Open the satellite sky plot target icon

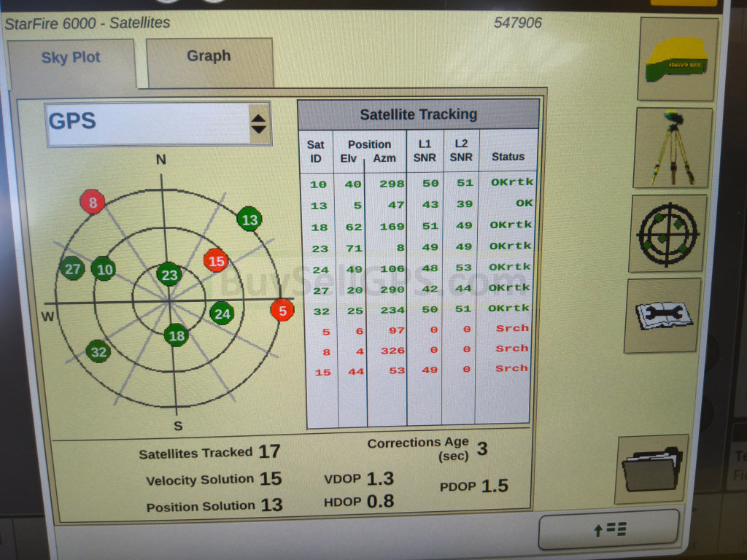(668, 233)
